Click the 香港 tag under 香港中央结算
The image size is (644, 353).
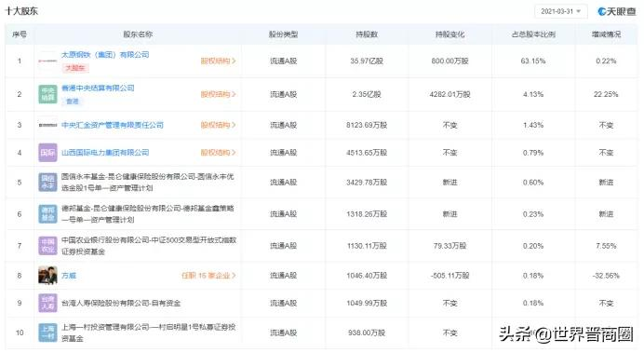[x=73, y=102]
